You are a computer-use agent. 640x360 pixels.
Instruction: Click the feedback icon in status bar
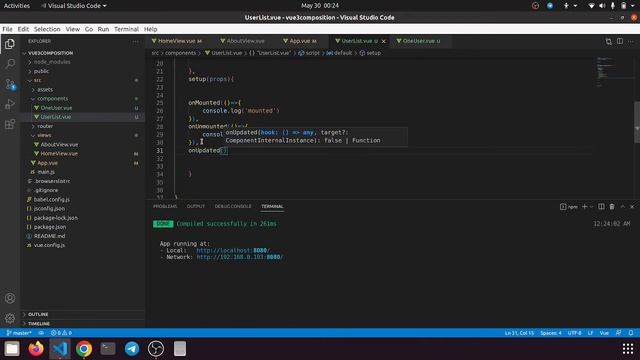coord(618,333)
